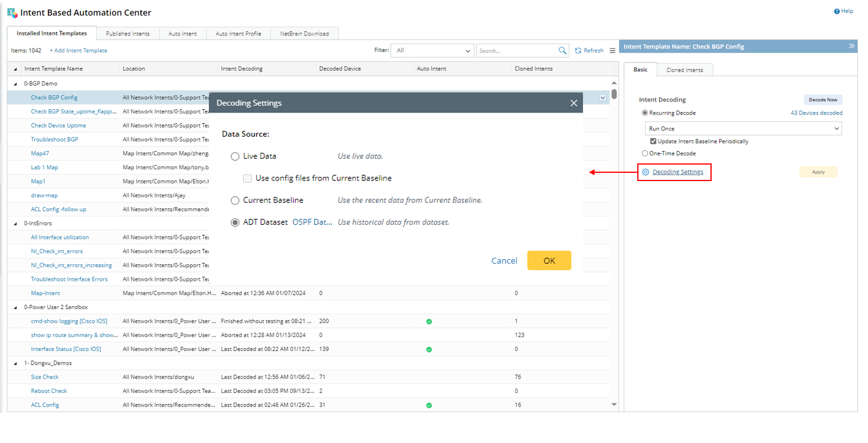Collapse the 0-IntErrors group
The width and height of the screenshot is (868, 443).
pos(15,224)
